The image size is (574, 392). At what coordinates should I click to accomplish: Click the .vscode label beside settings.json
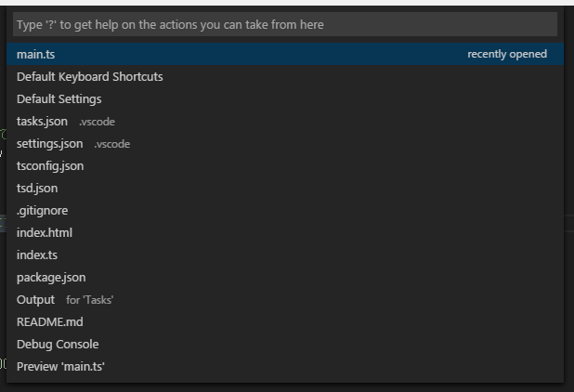point(112,144)
